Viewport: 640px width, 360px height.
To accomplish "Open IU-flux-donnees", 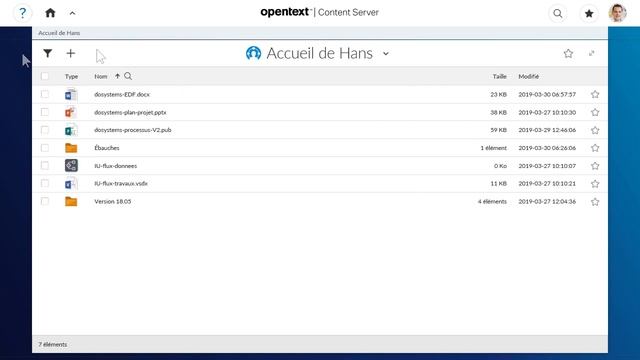I will tap(116, 166).
